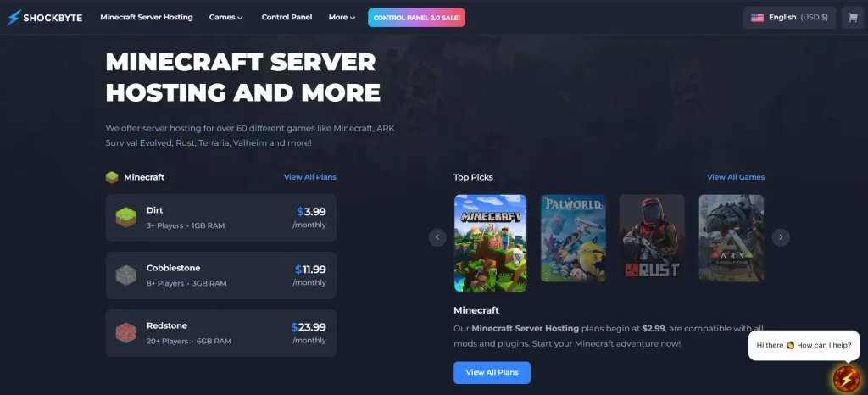Open the English (USD $) language selector
868x395 pixels.
[789, 18]
